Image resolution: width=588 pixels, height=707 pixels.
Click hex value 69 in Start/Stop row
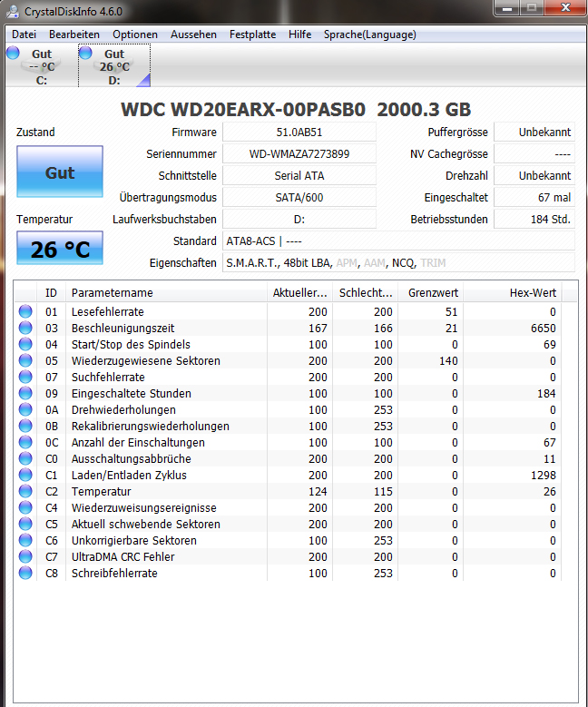(x=550, y=345)
